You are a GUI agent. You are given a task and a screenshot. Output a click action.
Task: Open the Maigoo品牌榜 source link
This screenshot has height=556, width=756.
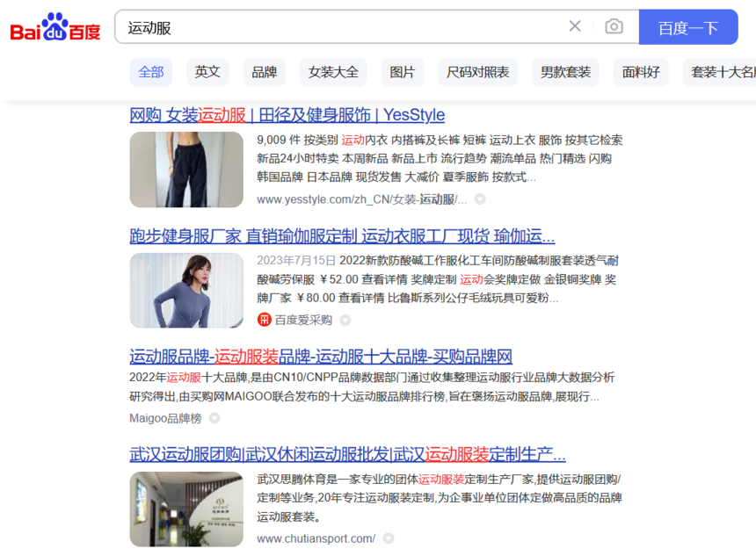[165, 418]
